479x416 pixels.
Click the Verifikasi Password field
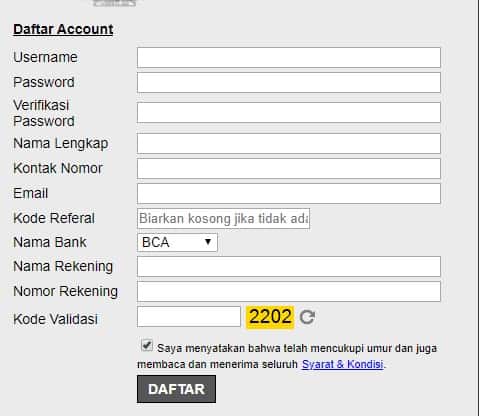pos(289,113)
